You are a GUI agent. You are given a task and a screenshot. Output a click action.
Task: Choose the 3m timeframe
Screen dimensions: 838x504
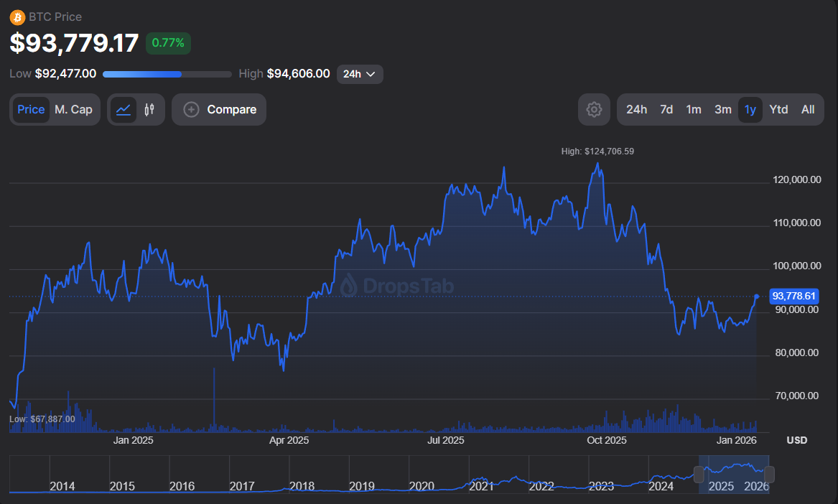(722, 110)
